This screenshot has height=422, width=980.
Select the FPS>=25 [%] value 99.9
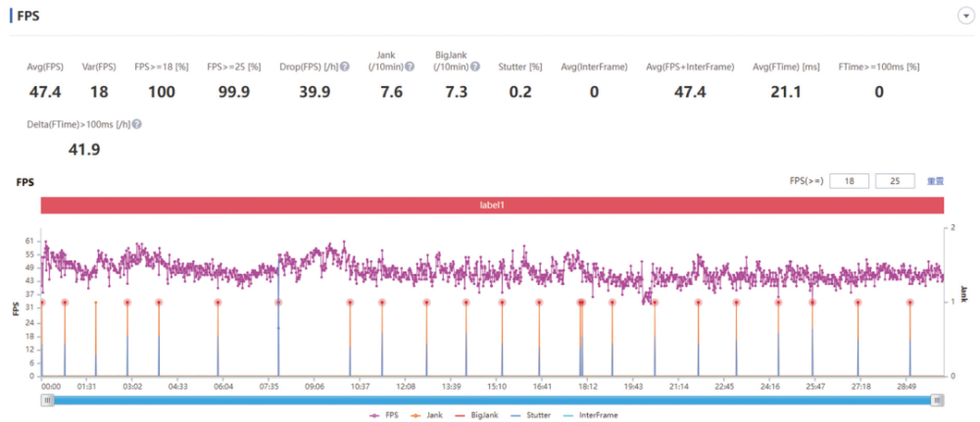234,92
